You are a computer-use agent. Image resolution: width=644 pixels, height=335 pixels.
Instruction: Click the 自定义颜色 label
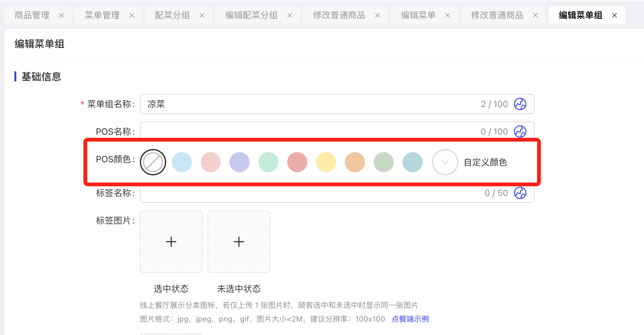point(485,162)
